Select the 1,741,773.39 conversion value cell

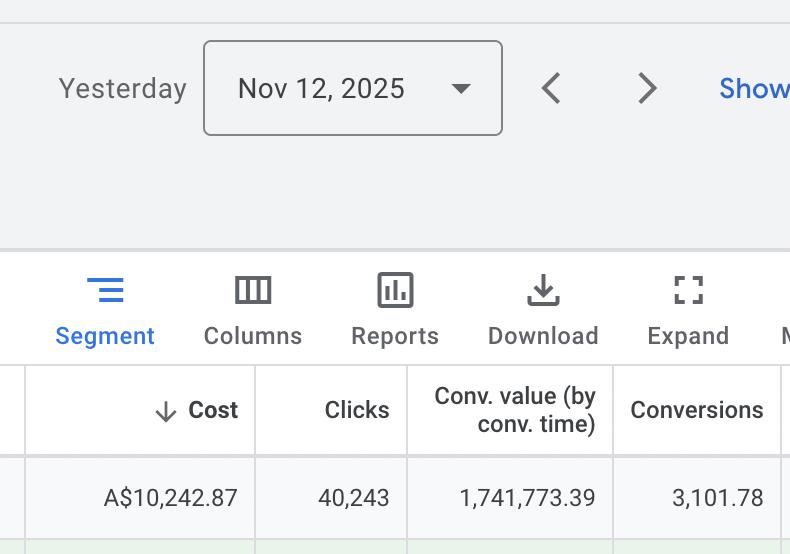(x=510, y=498)
